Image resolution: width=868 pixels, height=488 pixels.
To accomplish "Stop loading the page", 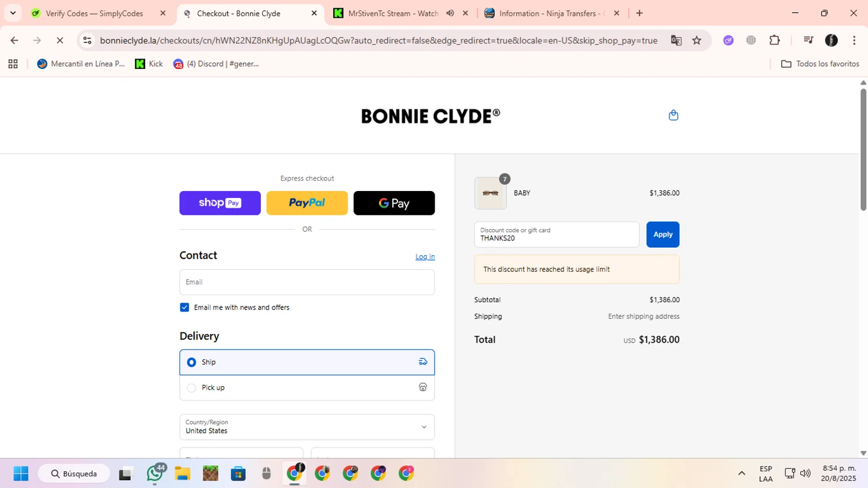I will point(60,41).
